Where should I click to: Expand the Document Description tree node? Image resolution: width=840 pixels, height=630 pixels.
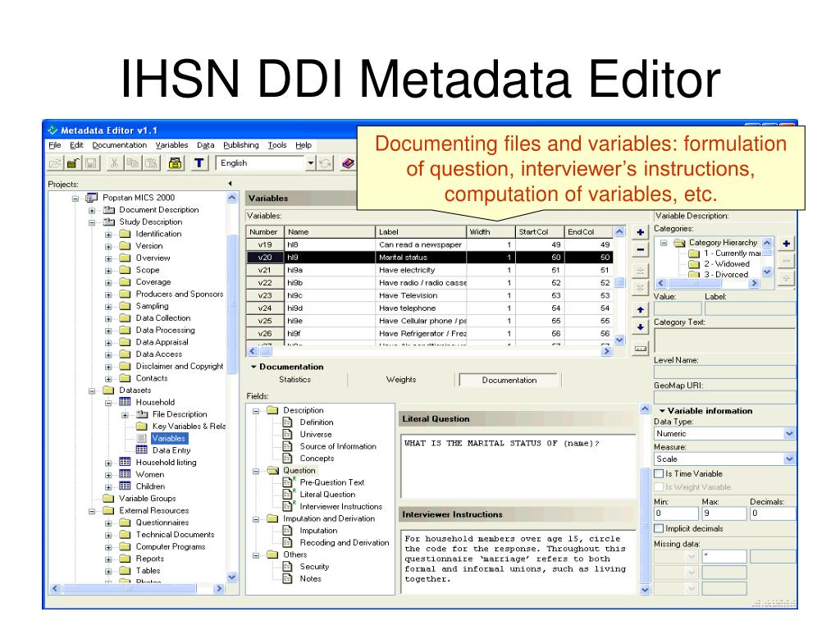pyautogui.click(x=92, y=210)
